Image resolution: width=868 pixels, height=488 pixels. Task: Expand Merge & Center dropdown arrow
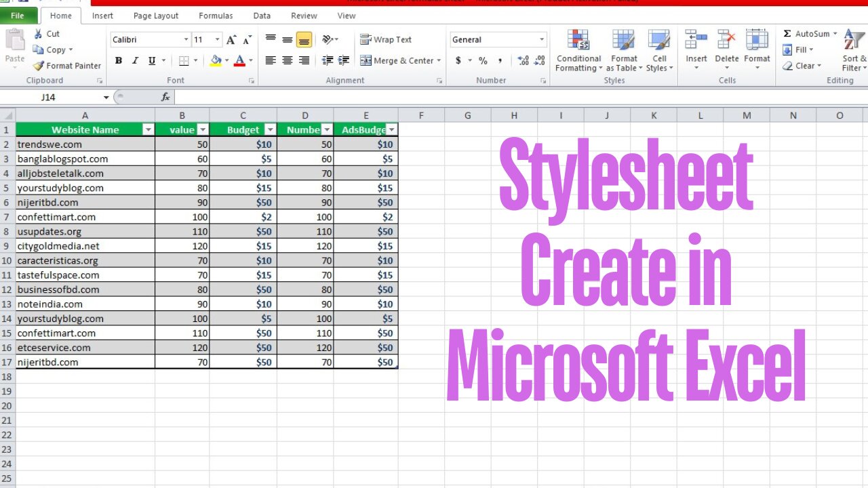pos(439,61)
